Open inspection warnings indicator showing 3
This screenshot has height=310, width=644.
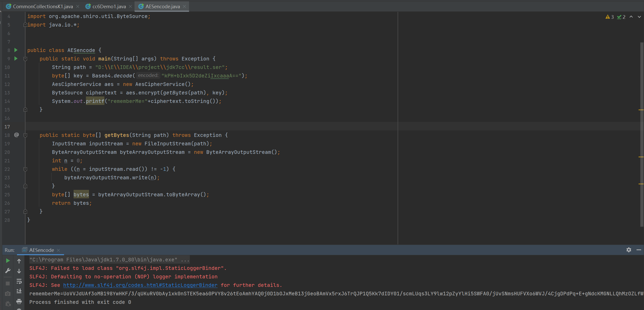point(610,17)
